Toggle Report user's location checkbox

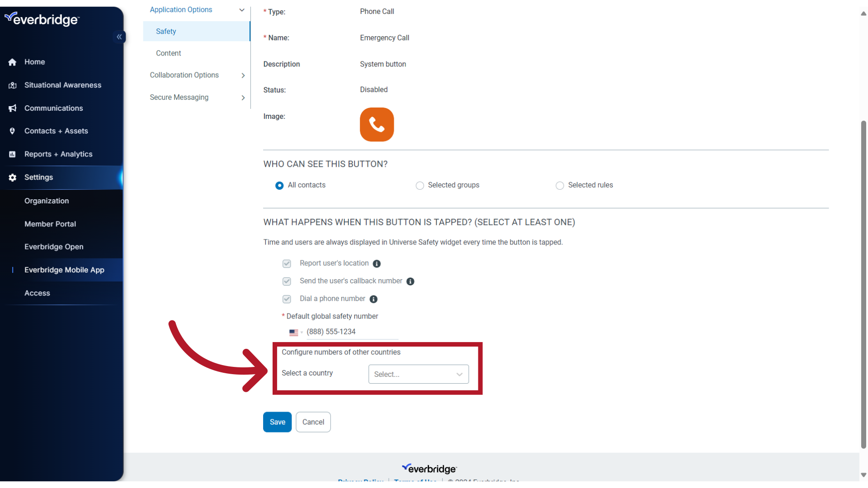[287, 263]
